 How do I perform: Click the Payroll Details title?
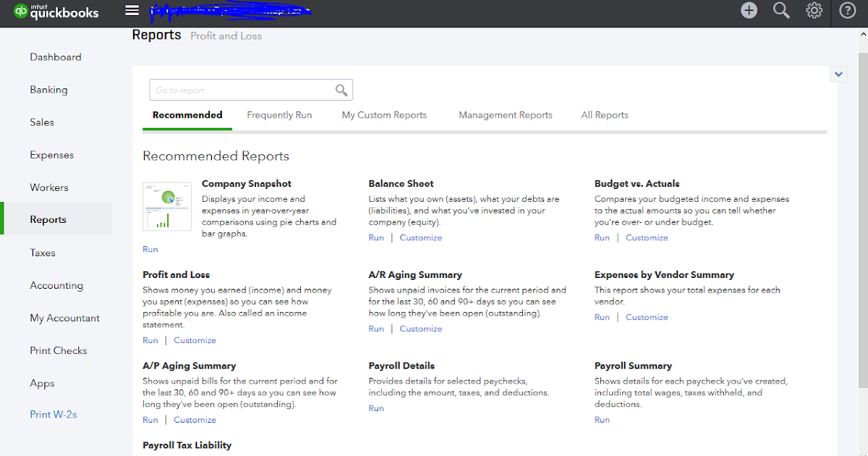click(x=401, y=366)
